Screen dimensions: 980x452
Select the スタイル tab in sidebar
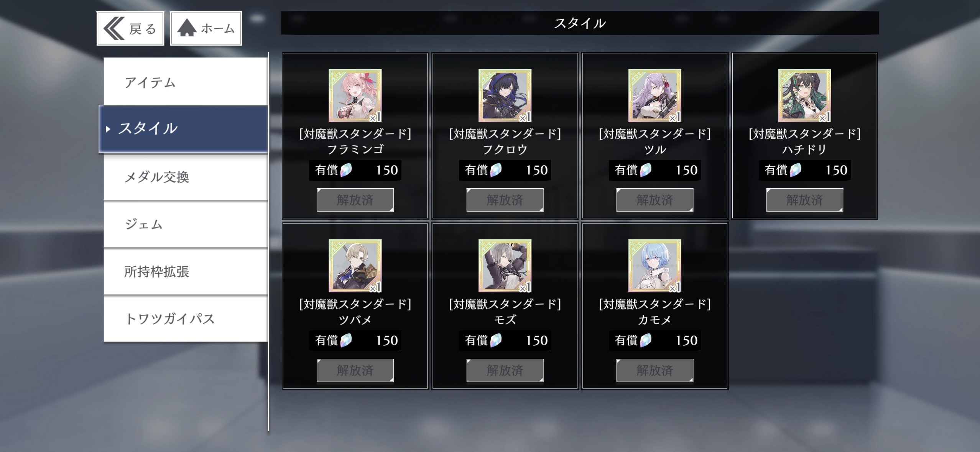click(x=183, y=129)
